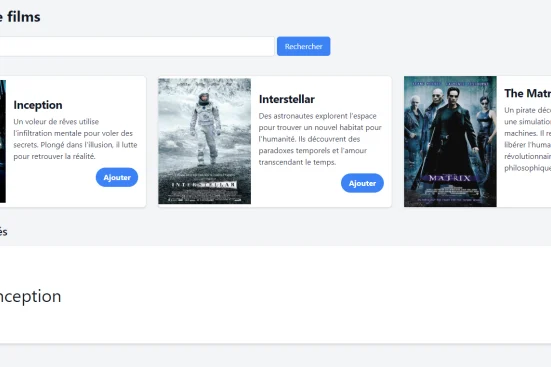The image size is (551, 367).
Task: Click the Inception film title in card
Action: tap(38, 105)
